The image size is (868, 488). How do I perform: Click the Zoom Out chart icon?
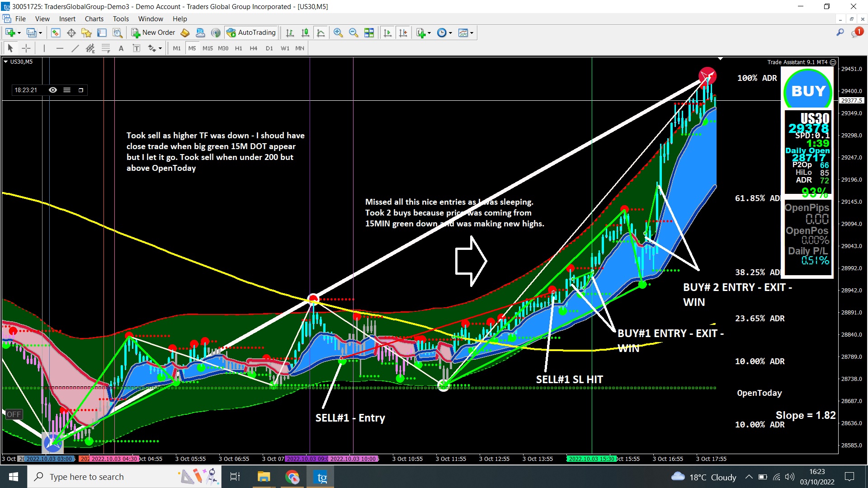pos(354,33)
